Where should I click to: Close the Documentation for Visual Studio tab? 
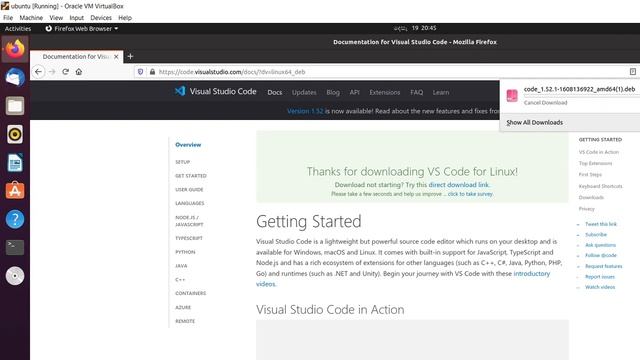[x=116, y=57]
